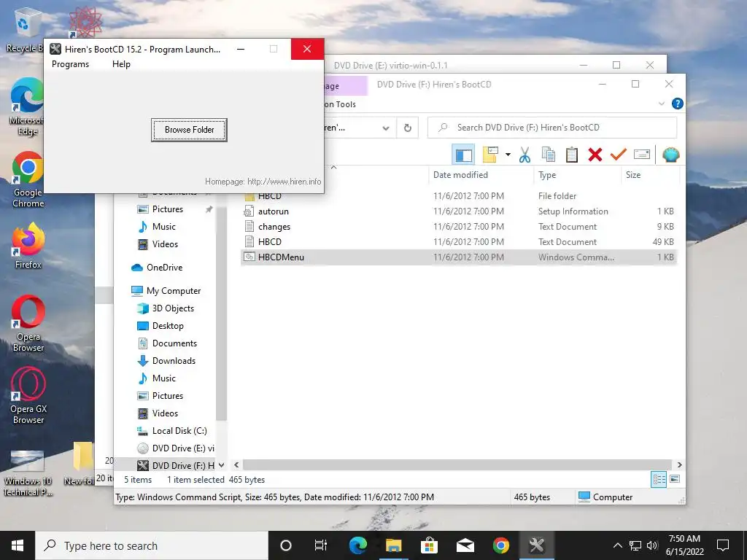Image resolution: width=747 pixels, height=560 pixels.
Task: Expand the folder options dropdown arrow
Action: tap(508, 155)
